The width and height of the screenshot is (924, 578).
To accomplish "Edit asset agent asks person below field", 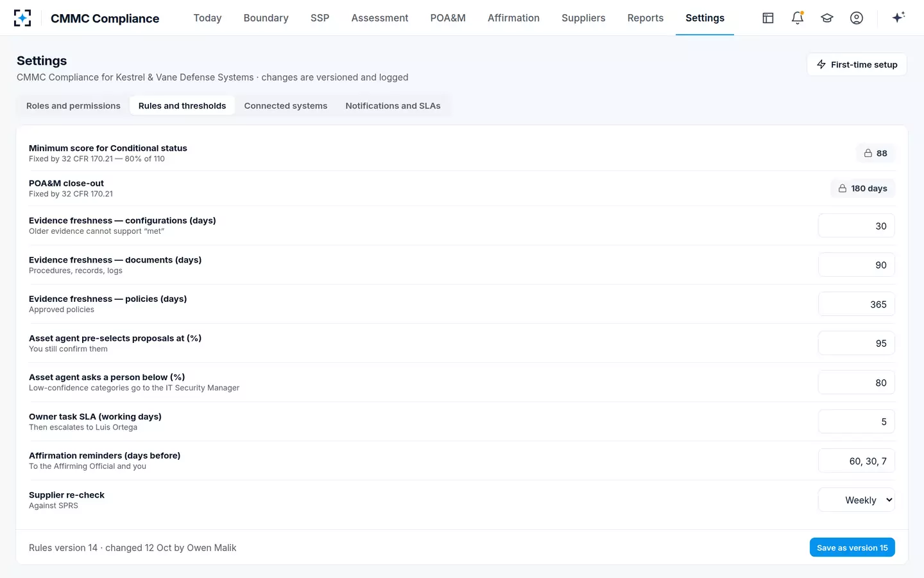I will [x=857, y=383].
